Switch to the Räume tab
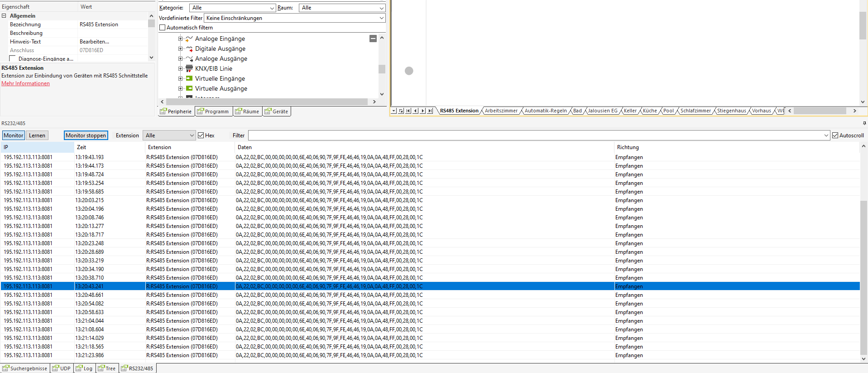 tap(248, 111)
